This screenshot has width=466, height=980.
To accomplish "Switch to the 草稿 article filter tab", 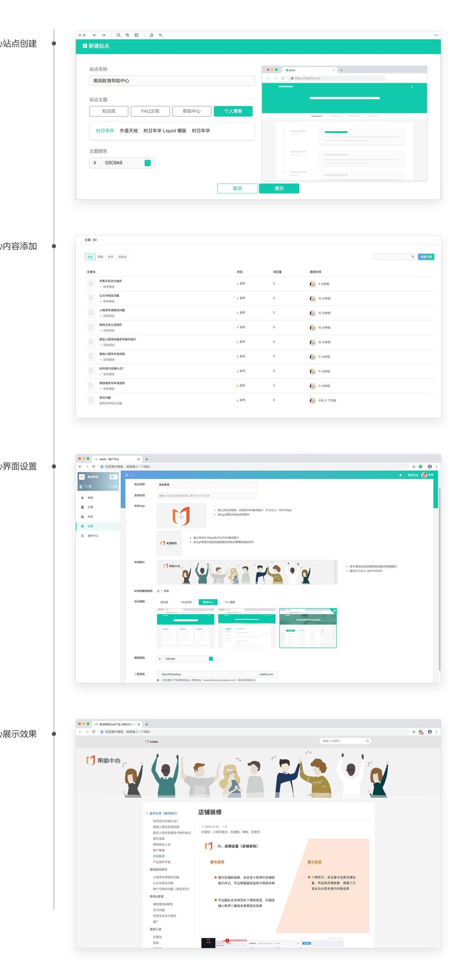I will (x=100, y=257).
